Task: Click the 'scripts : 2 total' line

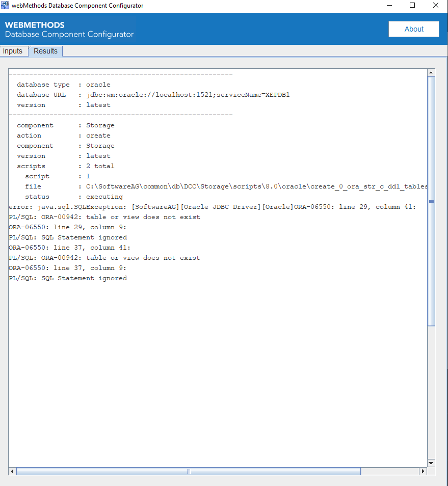Action: (x=65, y=166)
